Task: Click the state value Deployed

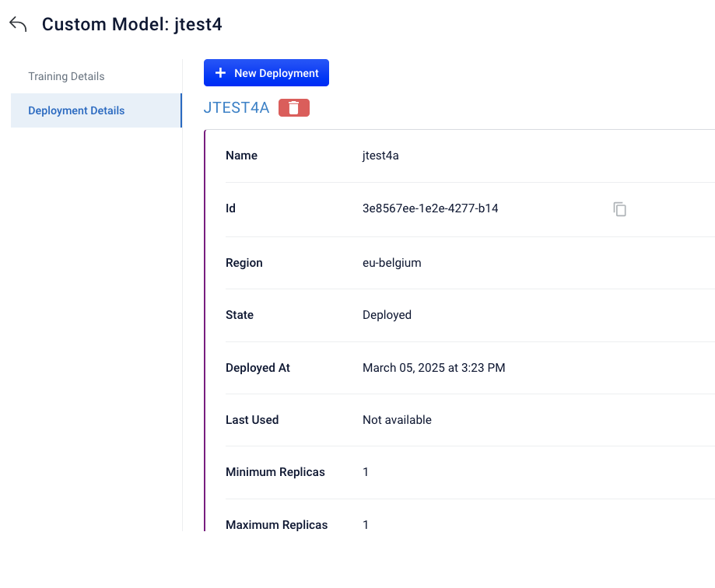Action: pos(387,315)
